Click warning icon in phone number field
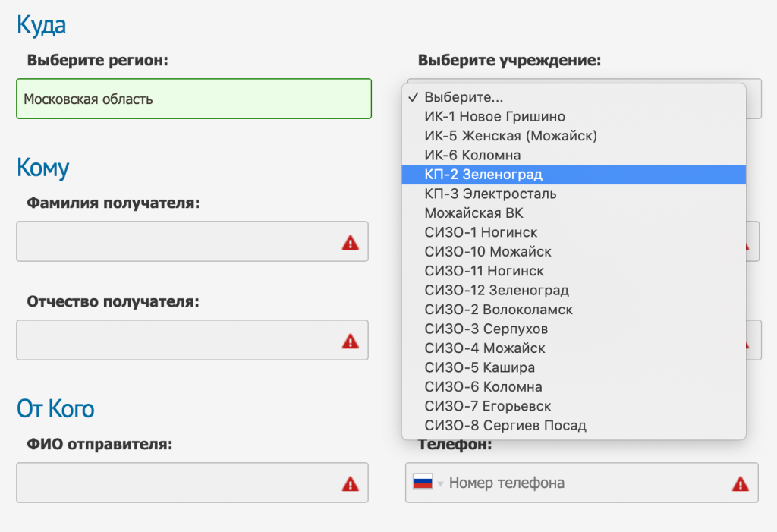The image size is (777, 532). (740, 484)
